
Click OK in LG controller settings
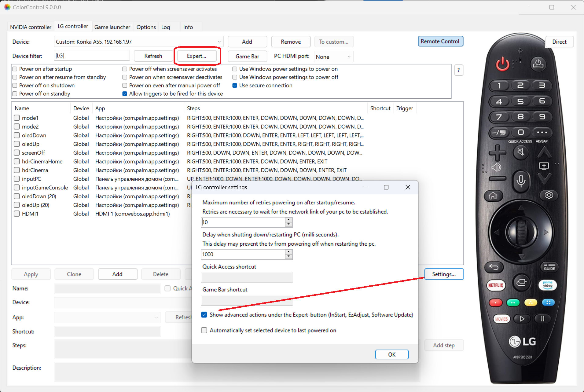click(391, 354)
